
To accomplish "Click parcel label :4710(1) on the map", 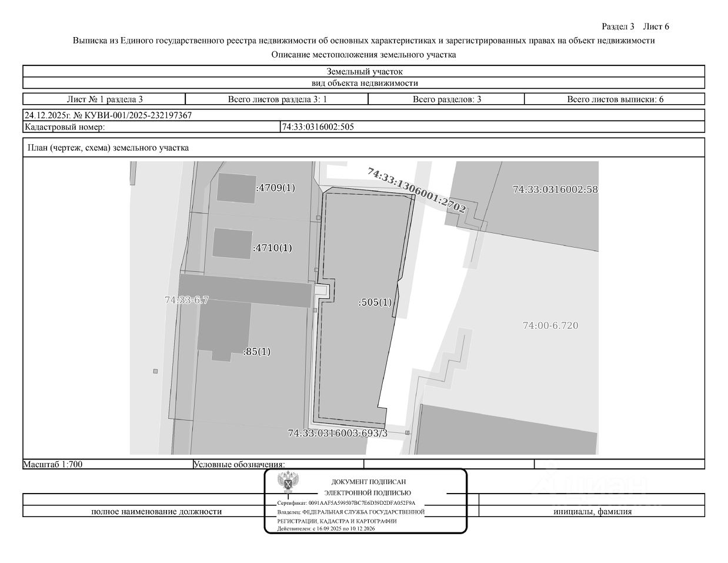I will pyautogui.click(x=272, y=248).
